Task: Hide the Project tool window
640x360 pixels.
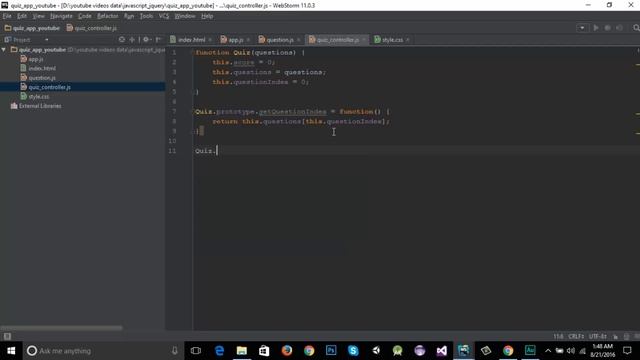Action: 158,40
